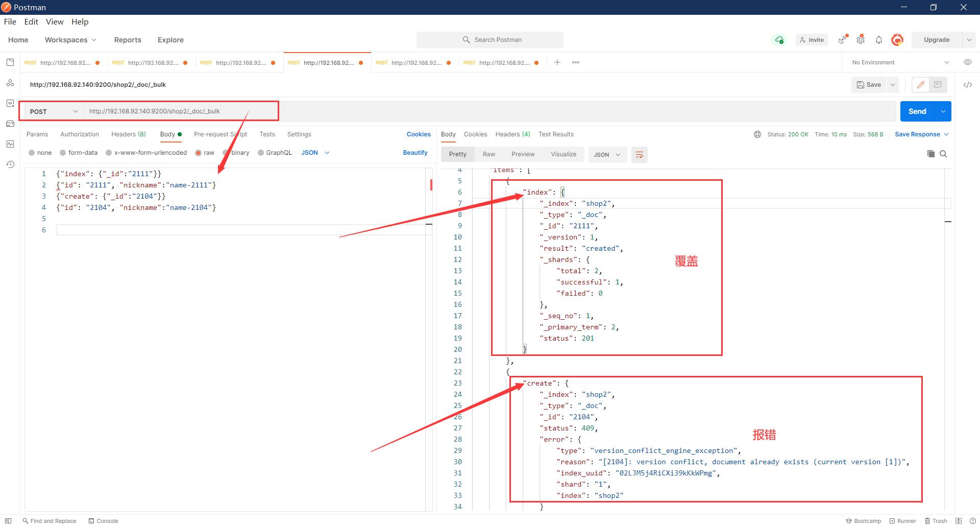
Task: Switch to the Raw response view
Action: pos(489,154)
